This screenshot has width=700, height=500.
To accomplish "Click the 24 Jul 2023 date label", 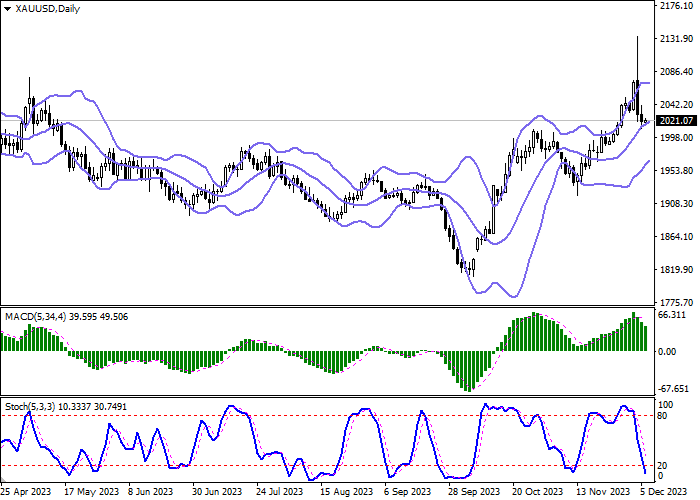I will (279, 492).
